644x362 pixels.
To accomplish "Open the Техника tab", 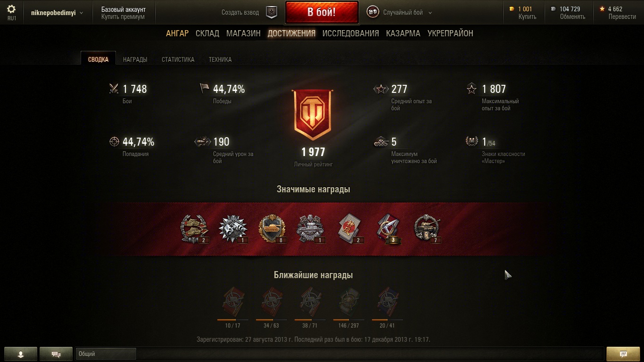I will pos(220,59).
